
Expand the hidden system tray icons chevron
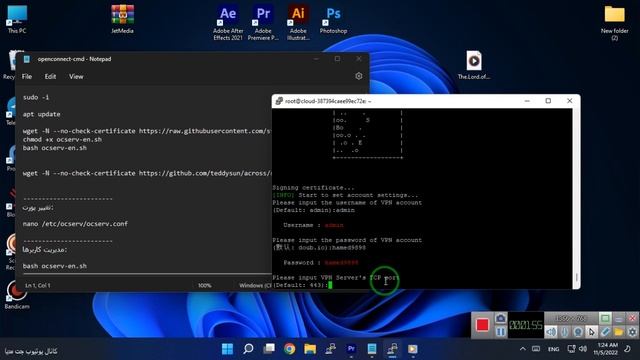(x=523, y=349)
